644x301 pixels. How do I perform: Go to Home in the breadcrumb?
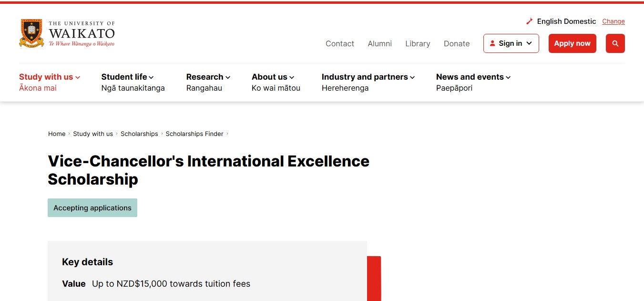click(57, 134)
